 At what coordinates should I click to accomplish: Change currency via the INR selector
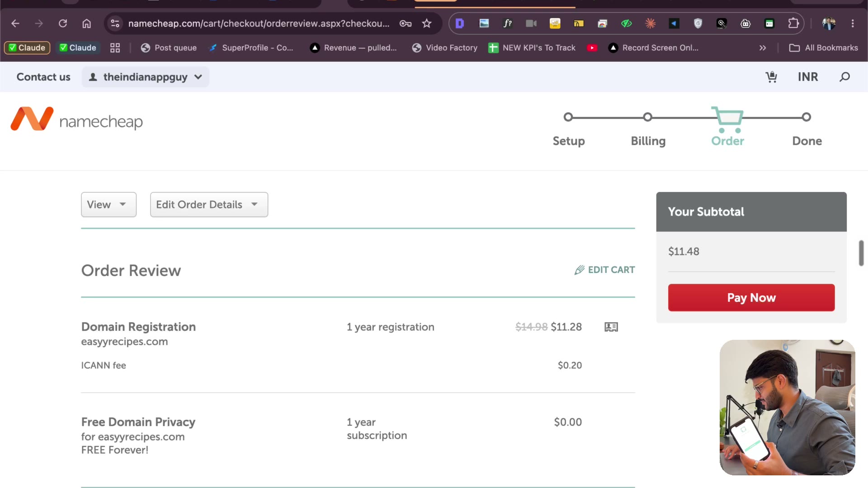[808, 77]
